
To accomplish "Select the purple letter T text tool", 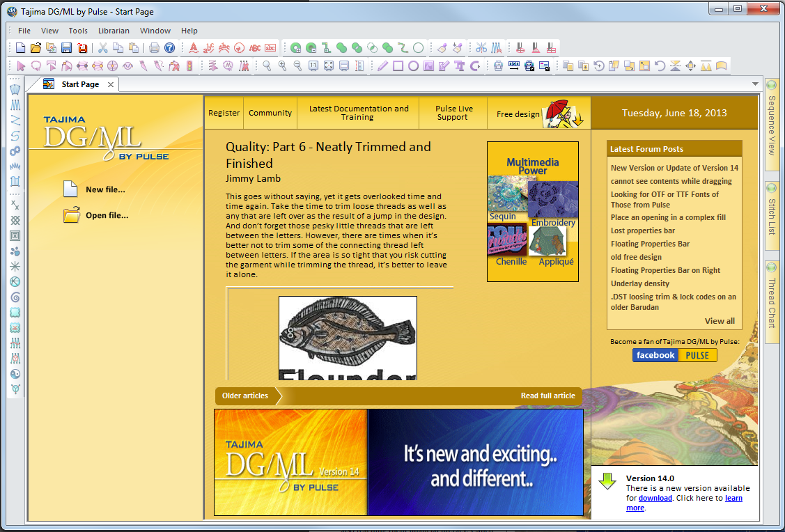I will 459,65.
